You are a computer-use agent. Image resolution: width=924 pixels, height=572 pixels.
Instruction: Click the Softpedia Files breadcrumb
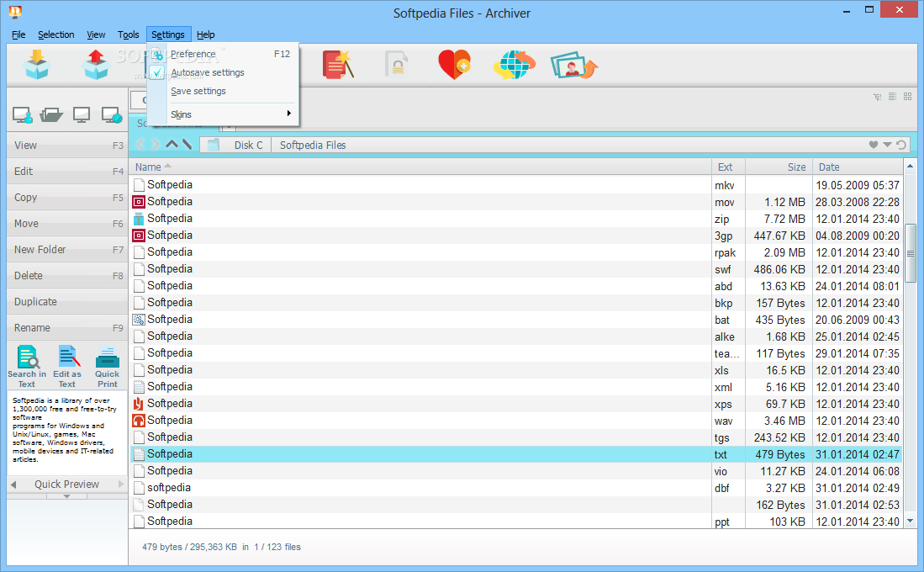coord(312,145)
